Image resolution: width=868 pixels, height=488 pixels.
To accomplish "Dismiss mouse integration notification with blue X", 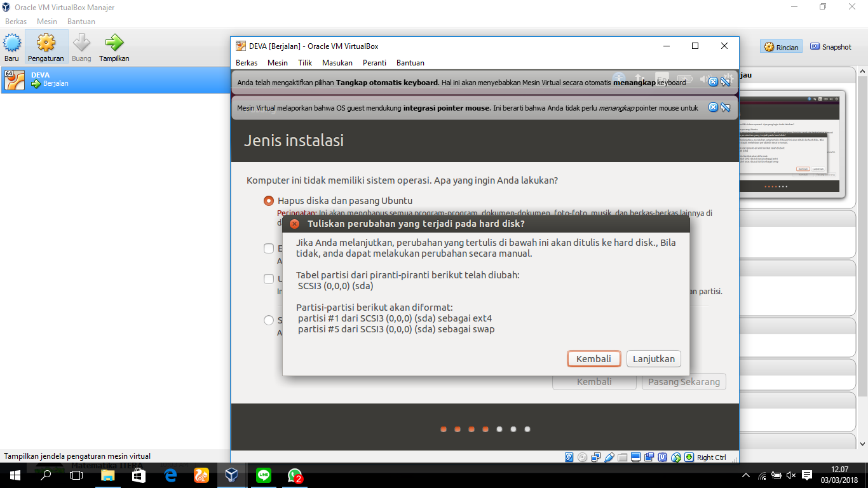I will pyautogui.click(x=714, y=107).
